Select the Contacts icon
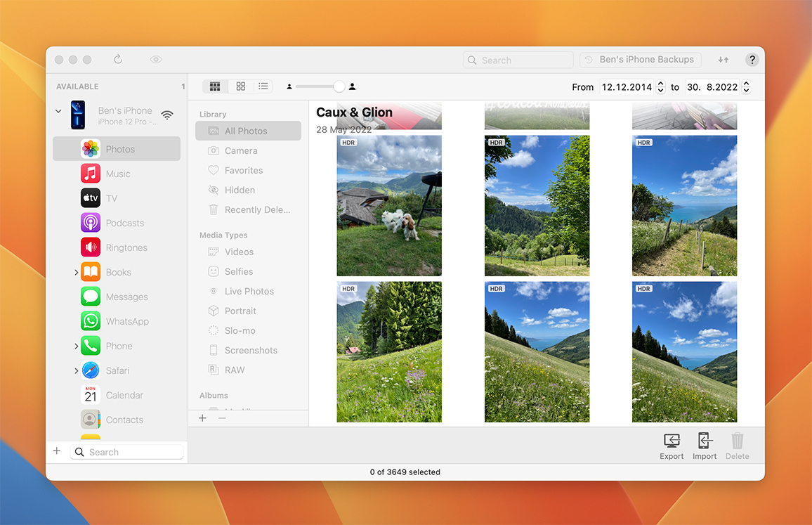This screenshot has width=812, height=525. click(91, 420)
